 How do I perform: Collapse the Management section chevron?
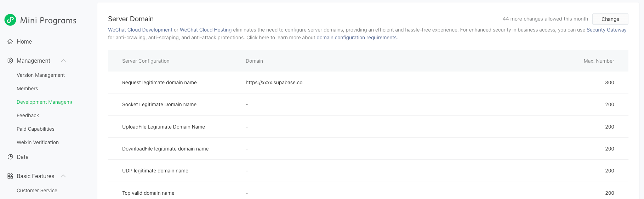(x=63, y=61)
